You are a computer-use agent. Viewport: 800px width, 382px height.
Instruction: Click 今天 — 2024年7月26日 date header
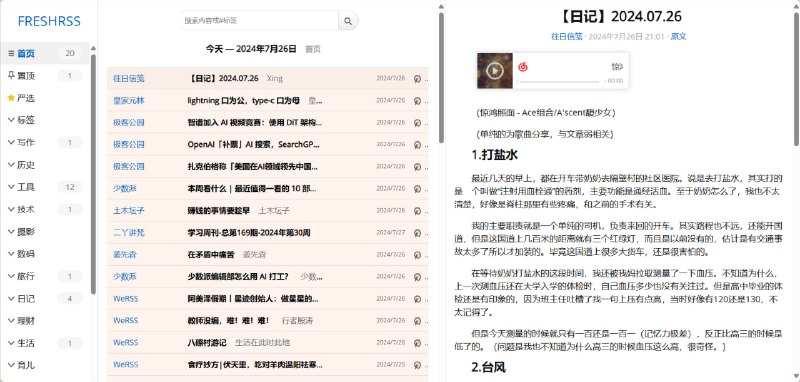(x=251, y=49)
